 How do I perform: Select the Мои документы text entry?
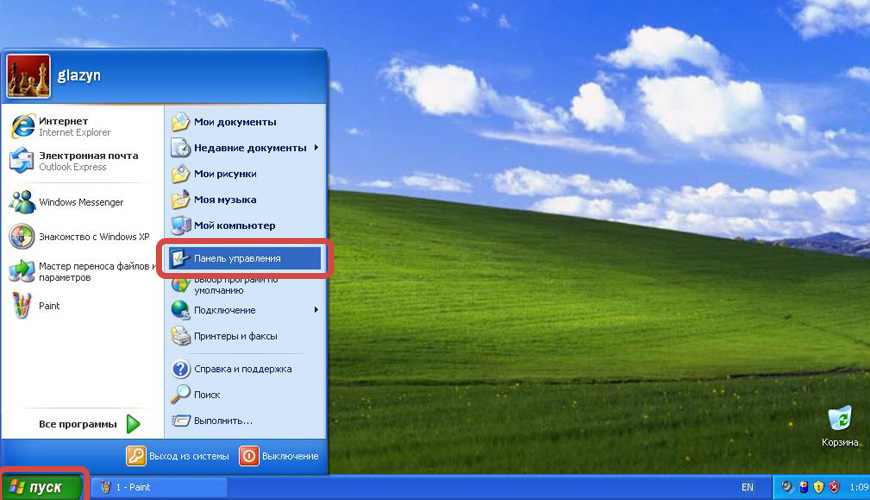pyautogui.click(x=235, y=122)
